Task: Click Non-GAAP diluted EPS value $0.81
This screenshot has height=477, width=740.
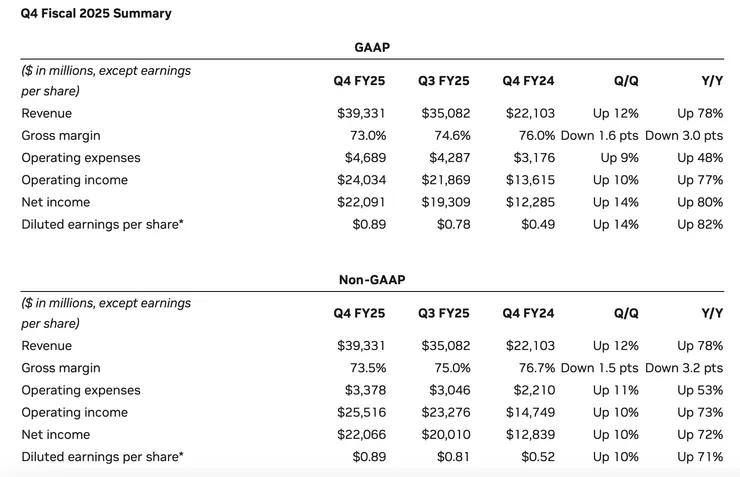Action: [453, 456]
